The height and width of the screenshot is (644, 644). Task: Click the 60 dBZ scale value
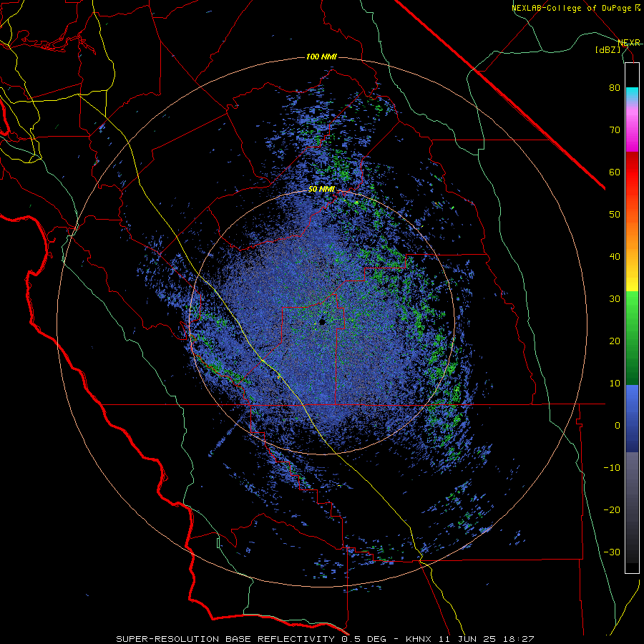(x=615, y=172)
